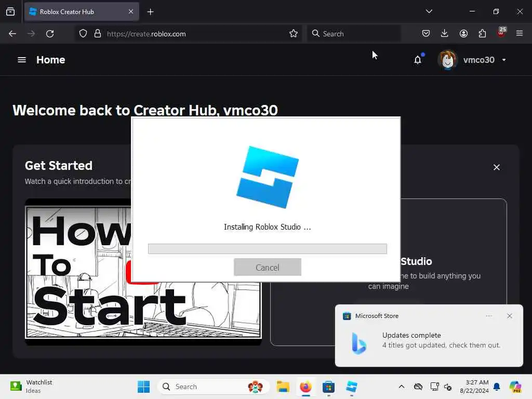The width and height of the screenshot is (532, 399).
Task: Open the Watchlist Ideas widget
Action: pyautogui.click(x=31, y=387)
